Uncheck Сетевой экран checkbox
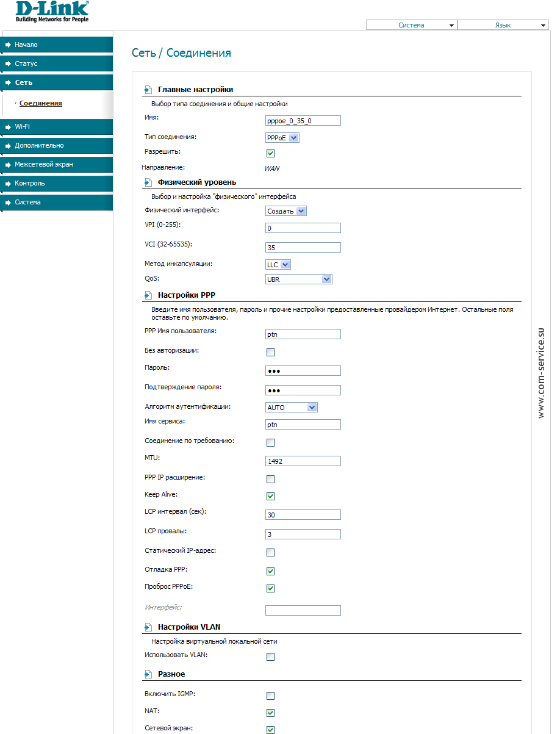Image resolution: width=560 pixels, height=734 pixels. (270, 730)
